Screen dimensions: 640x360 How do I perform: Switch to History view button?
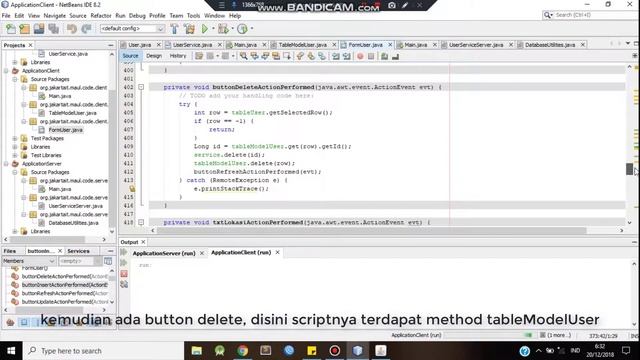pos(178,56)
